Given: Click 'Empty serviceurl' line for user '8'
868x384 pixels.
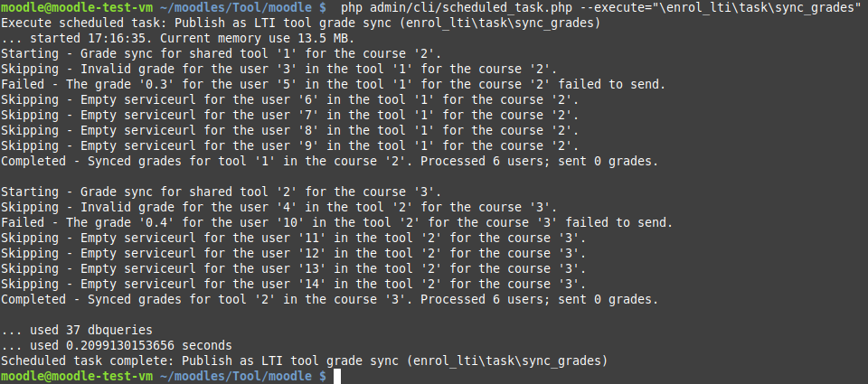Looking at the screenshot, I should coord(289,131).
